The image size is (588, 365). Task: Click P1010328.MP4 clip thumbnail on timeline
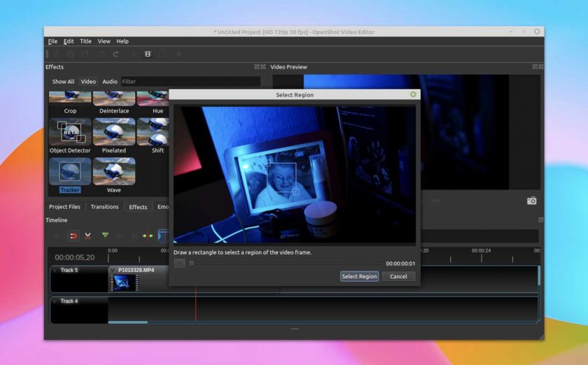pos(124,283)
